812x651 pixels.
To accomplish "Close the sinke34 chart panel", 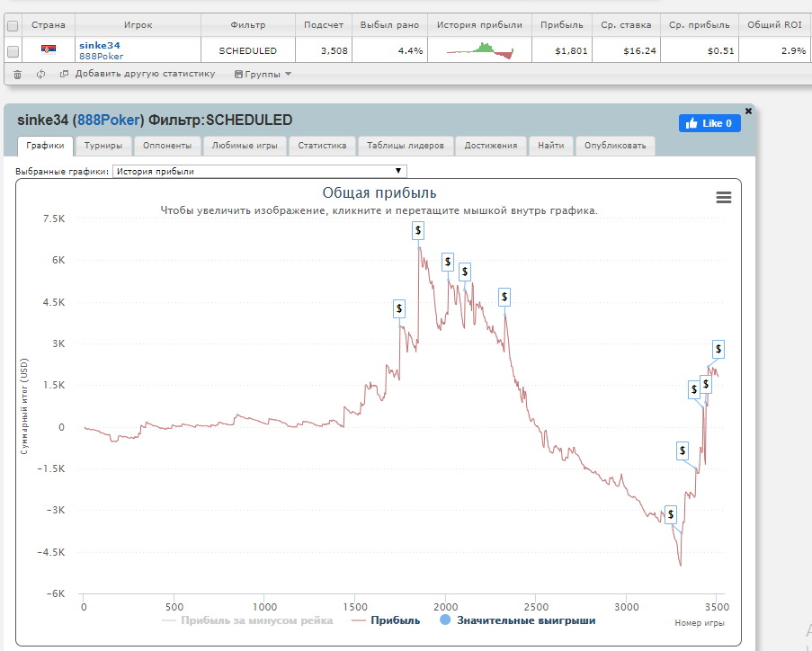I will click(x=748, y=111).
